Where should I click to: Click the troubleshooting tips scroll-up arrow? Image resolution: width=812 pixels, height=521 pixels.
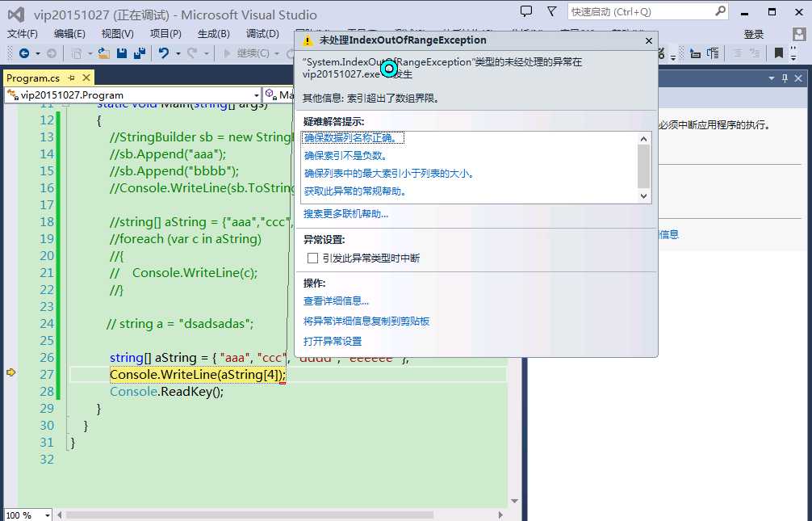[x=643, y=139]
